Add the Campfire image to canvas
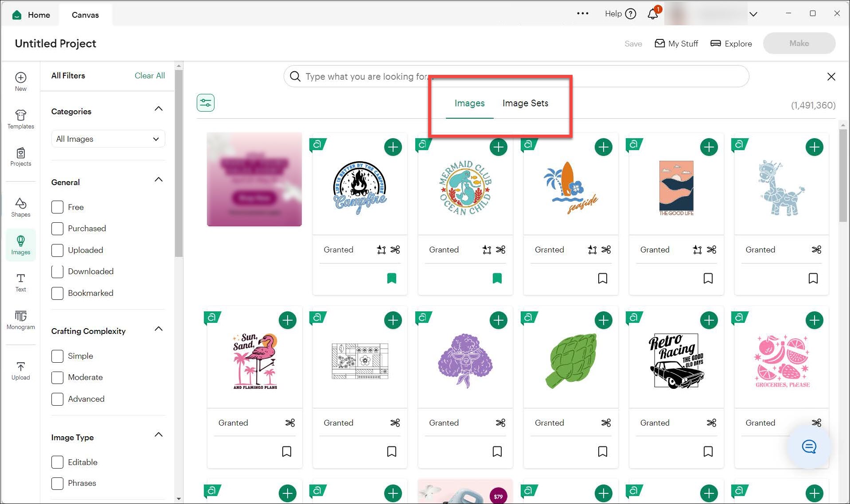The image size is (850, 504). pyautogui.click(x=393, y=147)
